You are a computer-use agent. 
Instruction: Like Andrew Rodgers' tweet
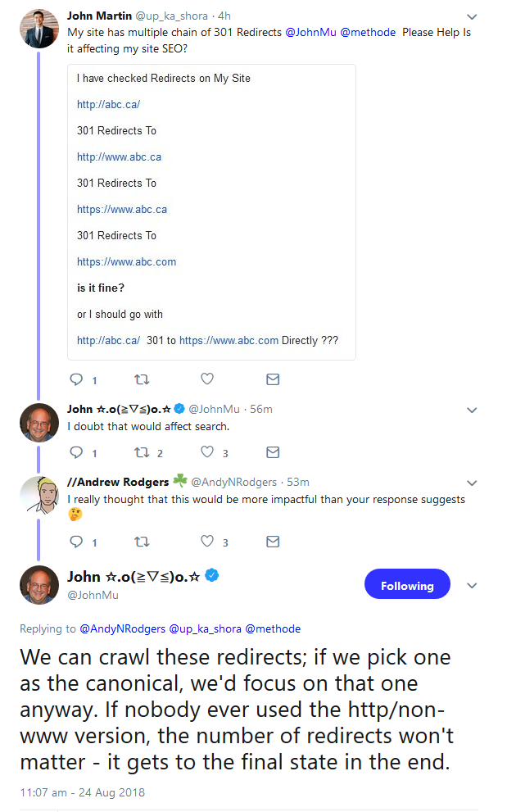(x=207, y=542)
